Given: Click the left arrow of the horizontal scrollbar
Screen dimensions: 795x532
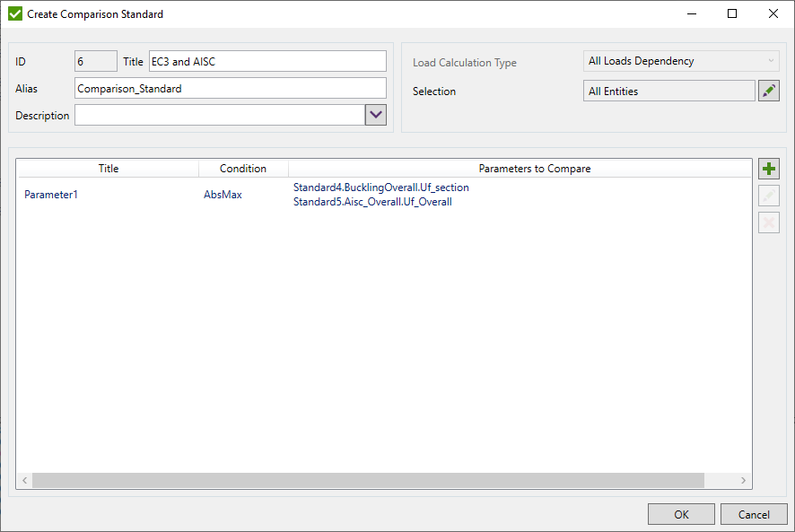Looking at the screenshot, I should [24, 480].
